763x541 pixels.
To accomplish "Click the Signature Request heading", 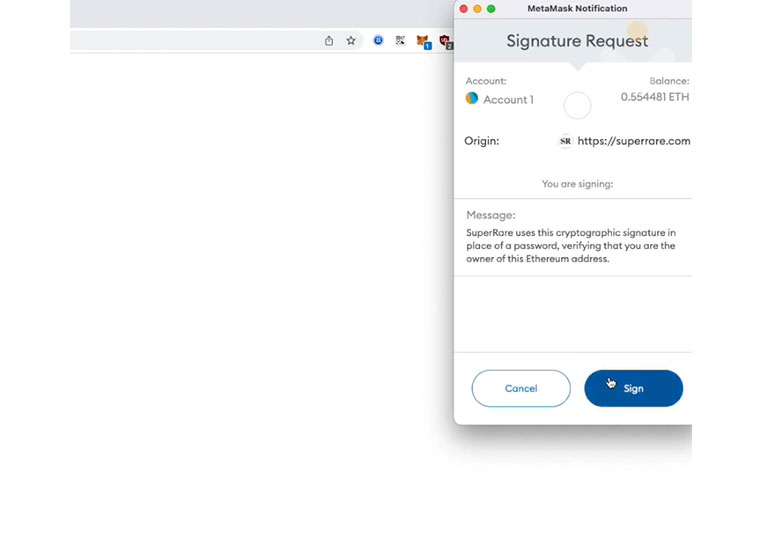I will [x=577, y=41].
